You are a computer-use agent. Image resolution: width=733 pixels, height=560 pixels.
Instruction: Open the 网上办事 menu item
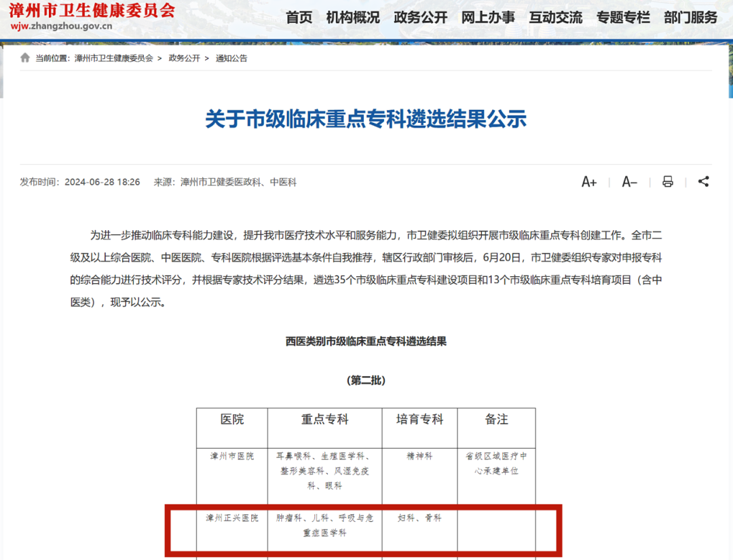coord(488,18)
